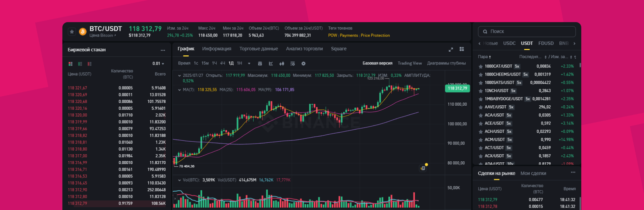
Task: Sort the pair list by Последняя price
Action: (x=533, y=57)
